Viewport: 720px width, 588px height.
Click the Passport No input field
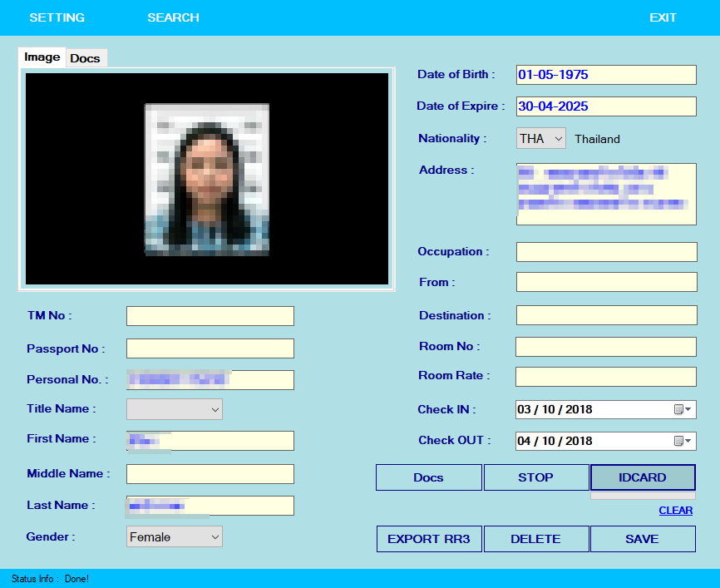210,348
